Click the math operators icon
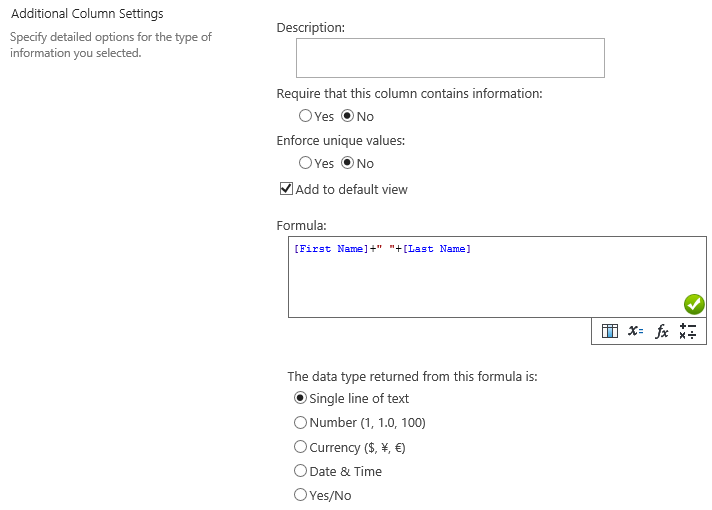This screenshot has width=712, height=510. pyautogui.click(x=687, y=331)
